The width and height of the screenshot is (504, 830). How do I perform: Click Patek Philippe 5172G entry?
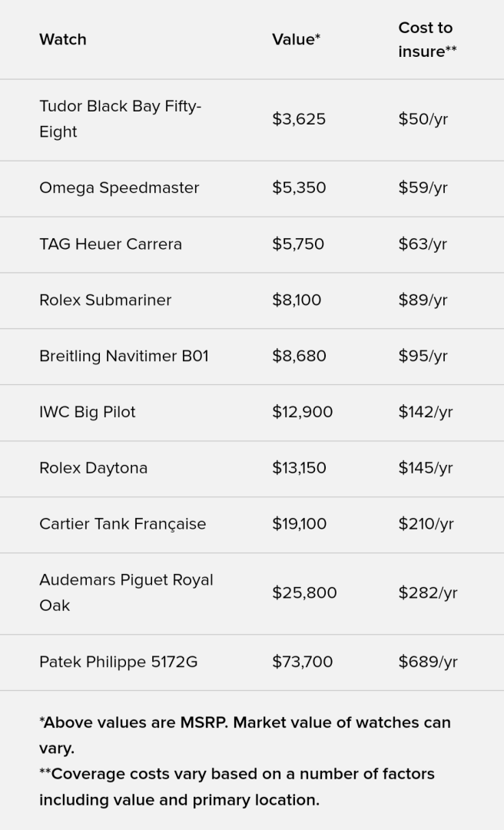click(x=118, y=662)
